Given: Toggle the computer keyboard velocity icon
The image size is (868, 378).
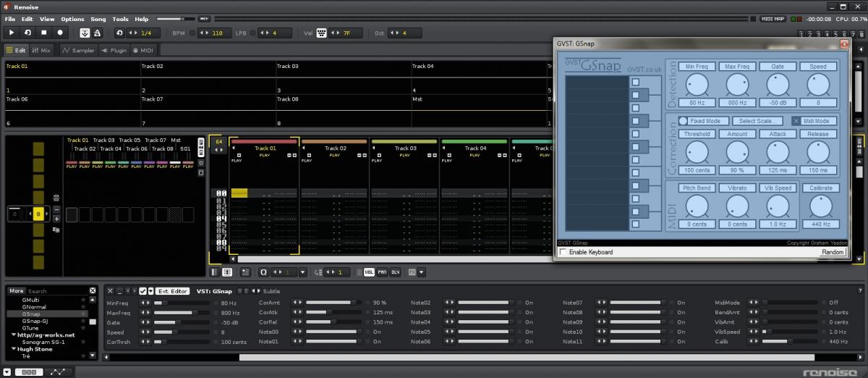Looking at the screenshot, I should pos(322,33).
